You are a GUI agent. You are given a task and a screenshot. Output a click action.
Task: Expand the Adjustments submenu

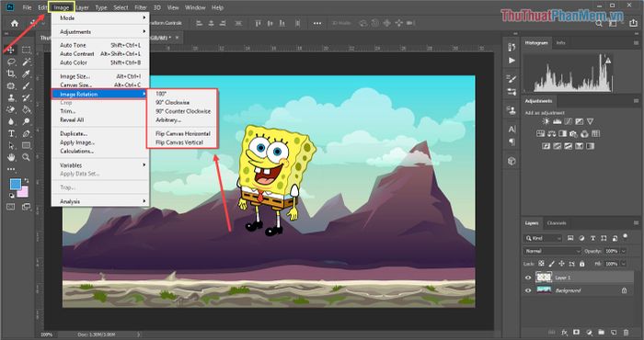tap(100, 31)
